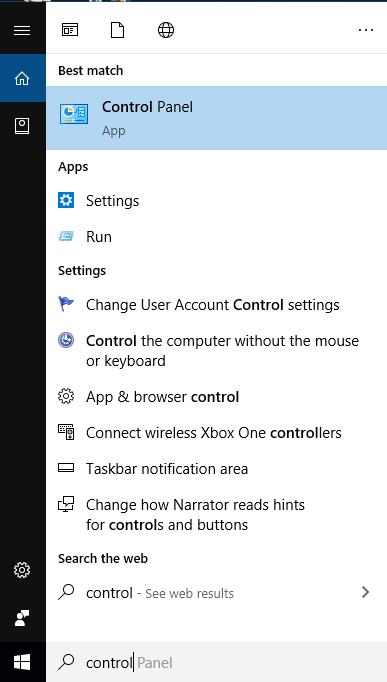
Task: Click the 'Apps' section heading
Action: click(x=73, y=167)
